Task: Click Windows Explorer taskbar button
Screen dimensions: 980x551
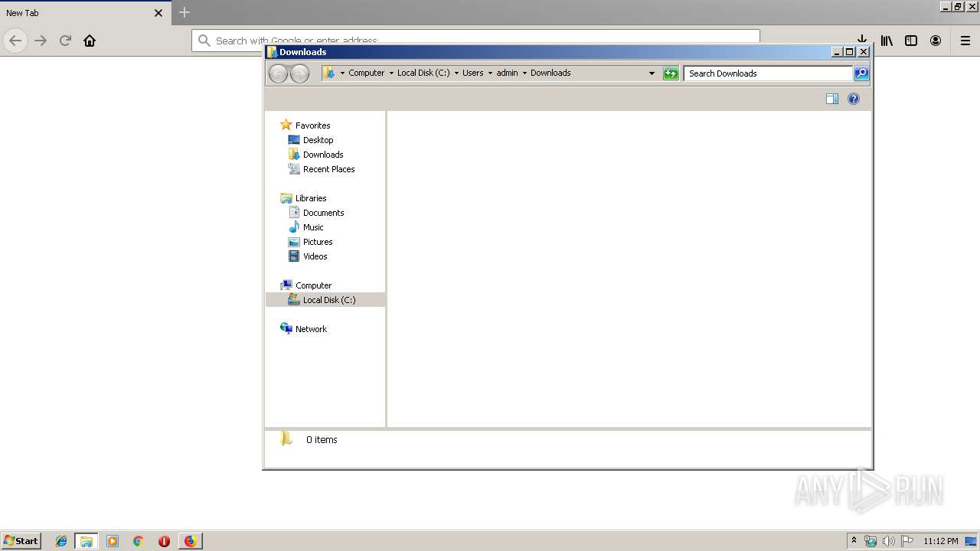Action: click(87, 541)
